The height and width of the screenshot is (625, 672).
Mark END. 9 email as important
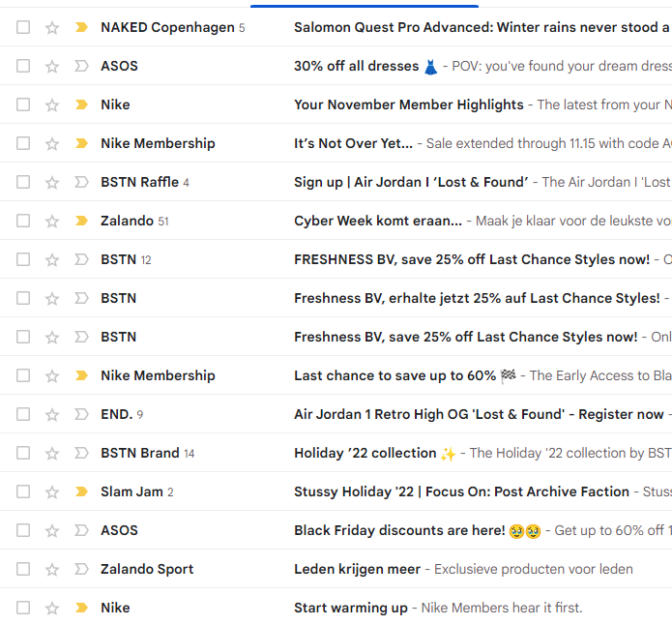[x=81, y=414]
